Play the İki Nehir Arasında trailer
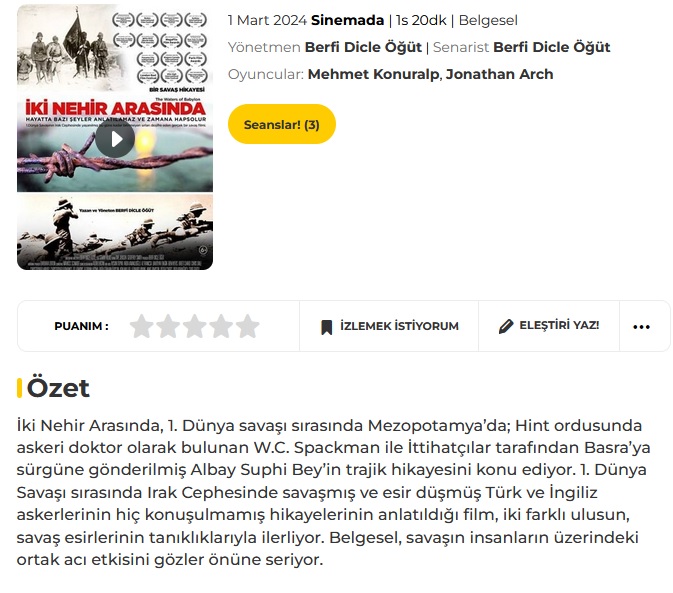Viewport: 673px width, 593px height. tap(115, 139)
